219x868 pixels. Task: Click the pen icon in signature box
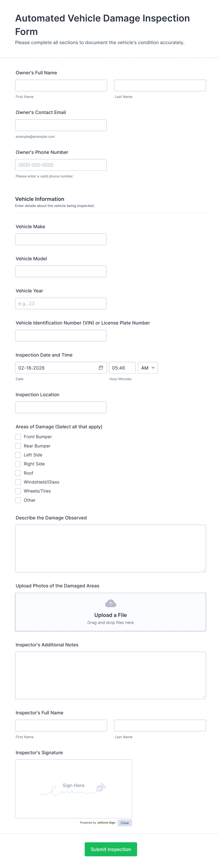(101, 787)
